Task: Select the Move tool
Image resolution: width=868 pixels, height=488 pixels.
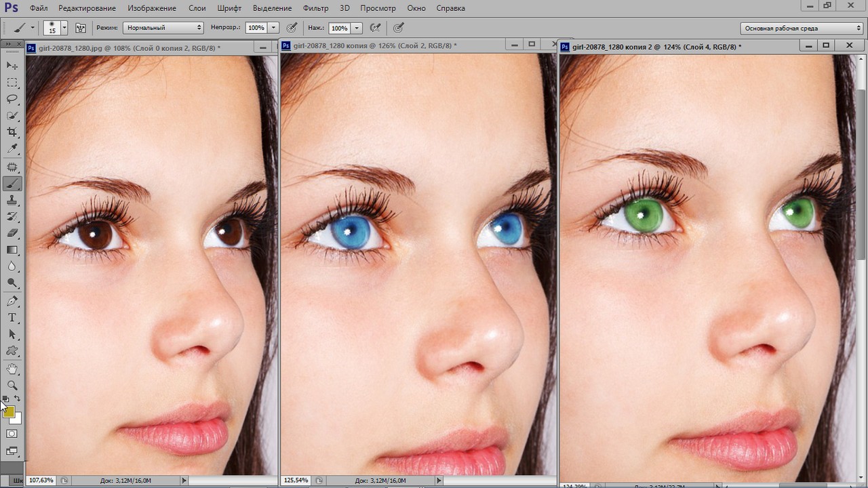Action: tap(12, 65)
